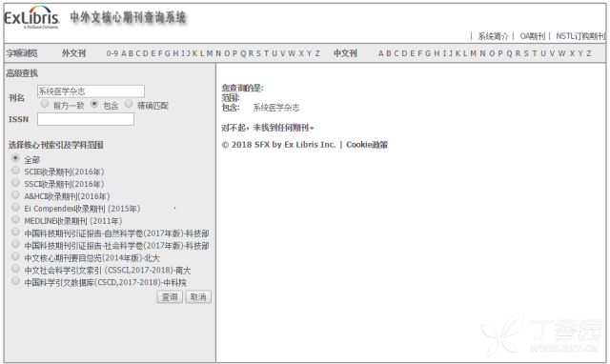
Task: Click the 对不起,未找到任何期刊 message
Action: point(267,128)
